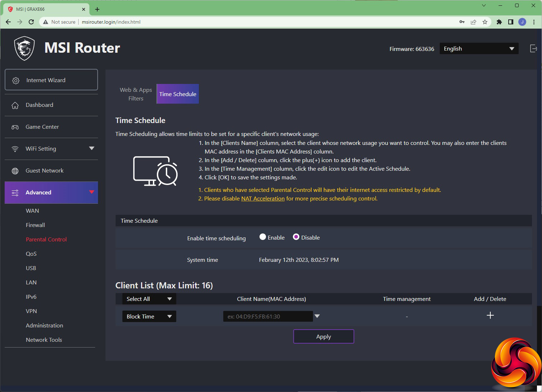Click the Firmware: 663636 text
This screenshot has height=392, width=542.
412,49
